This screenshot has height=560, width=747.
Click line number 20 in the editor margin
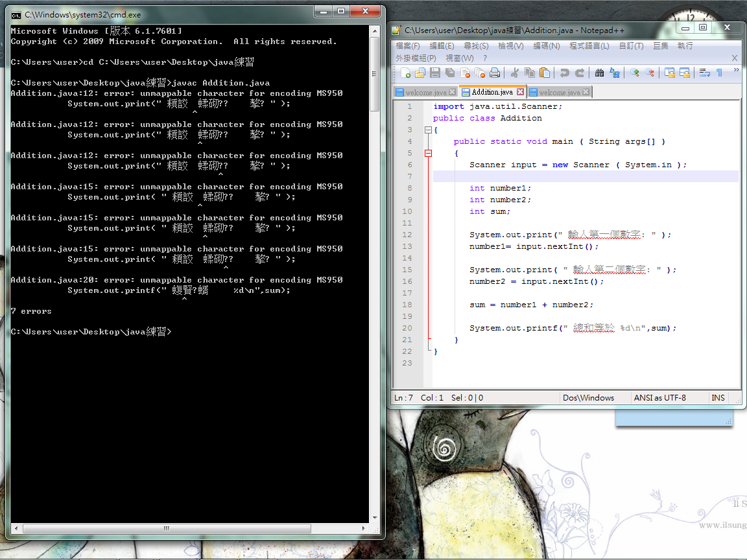(x=407, y=327)
